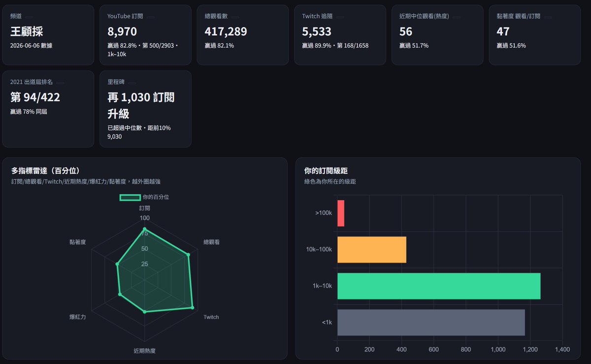Click the YouTube 訂閱 card label

[x=125, y=16]
